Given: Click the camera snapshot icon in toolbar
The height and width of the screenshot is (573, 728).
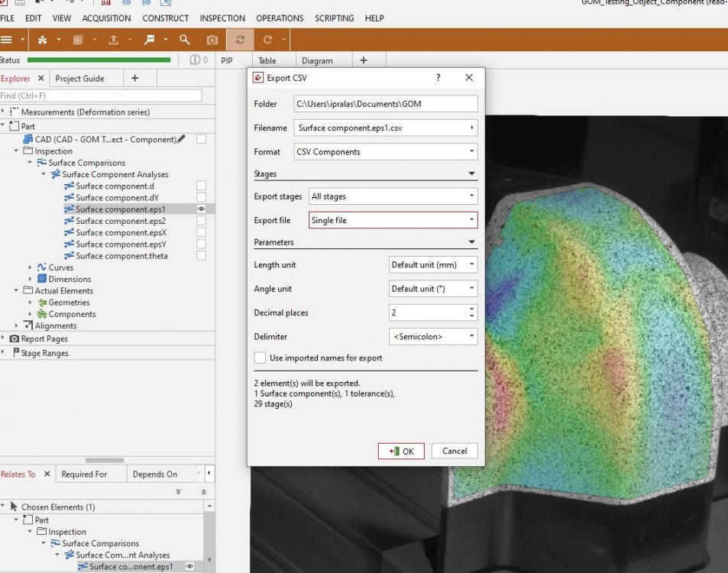Looking at the screenshot, I should [212, 40].
